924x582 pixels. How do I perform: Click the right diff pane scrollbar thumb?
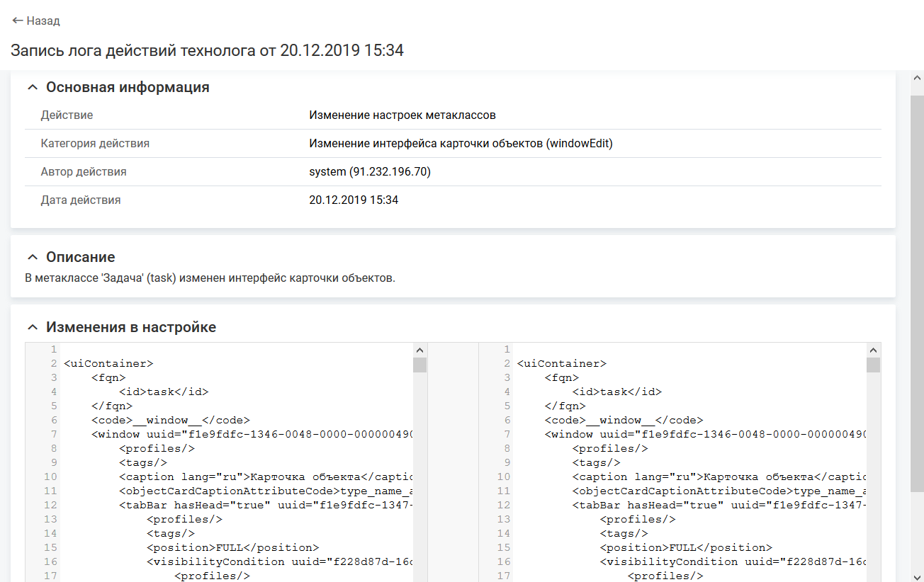[x=873, y=365]
